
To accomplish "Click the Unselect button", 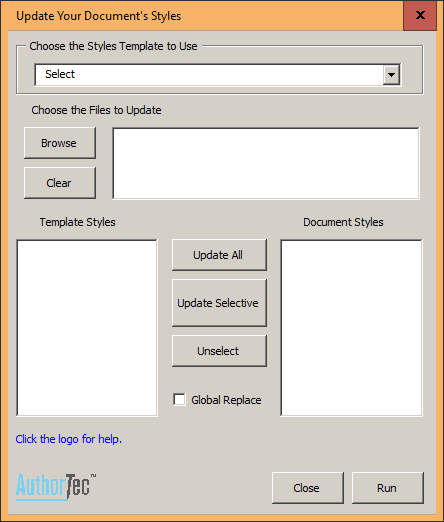I will pos(219,351).
